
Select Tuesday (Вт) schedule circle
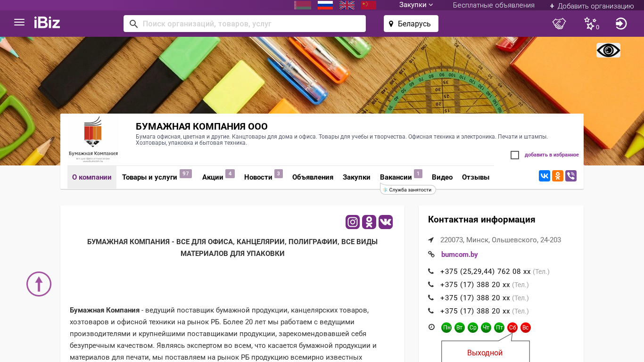coord(460,328)
